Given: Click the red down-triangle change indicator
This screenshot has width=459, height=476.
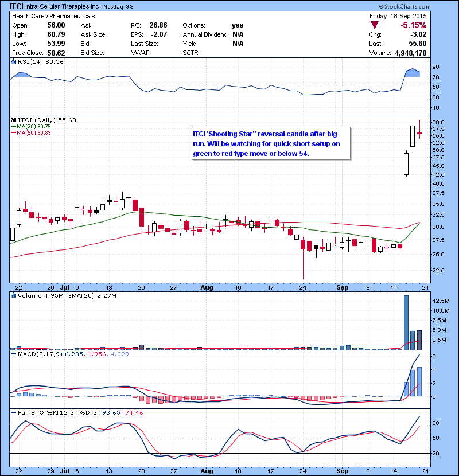Looking at the screenshot, I should pos(374,25).
